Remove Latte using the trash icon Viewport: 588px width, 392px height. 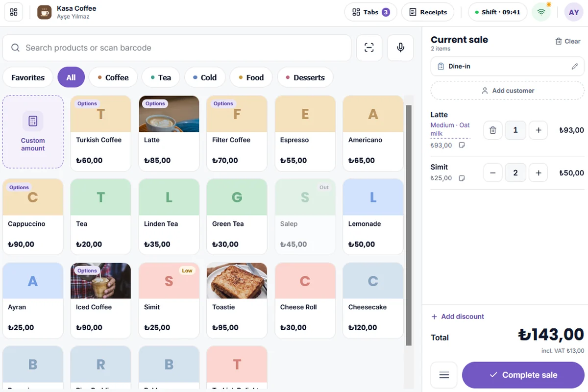click(493, 130)
